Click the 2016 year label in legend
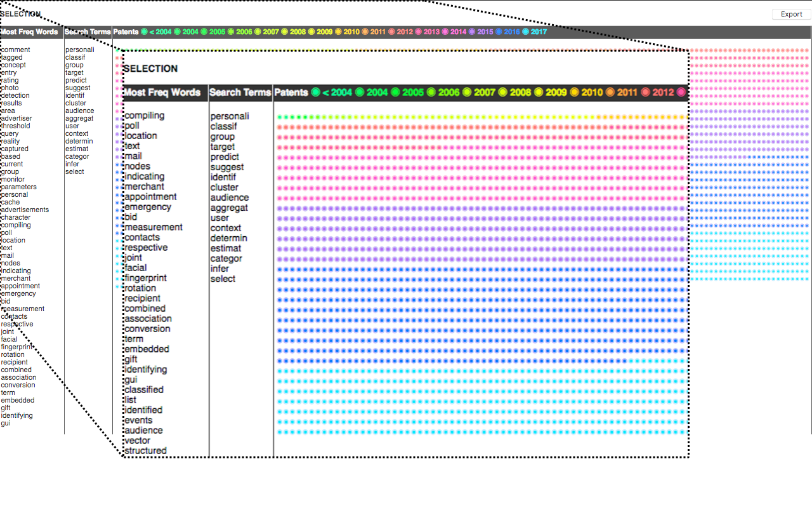812x508 pixels. (512, 32)
